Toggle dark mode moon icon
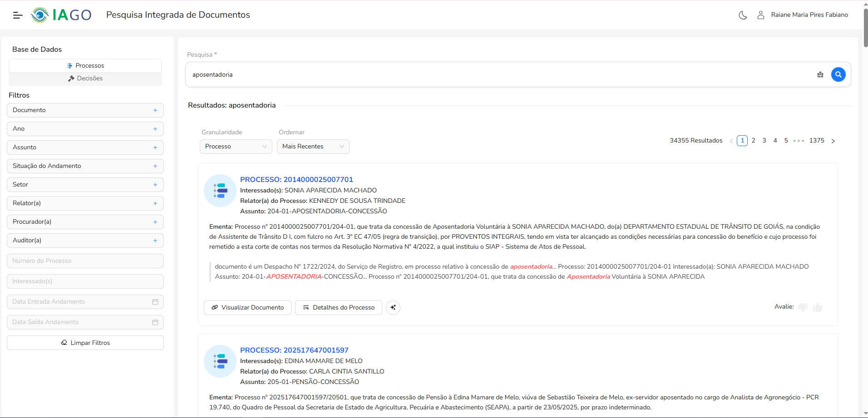The width and height of the screenshot is (868, 418). point(743,15)
